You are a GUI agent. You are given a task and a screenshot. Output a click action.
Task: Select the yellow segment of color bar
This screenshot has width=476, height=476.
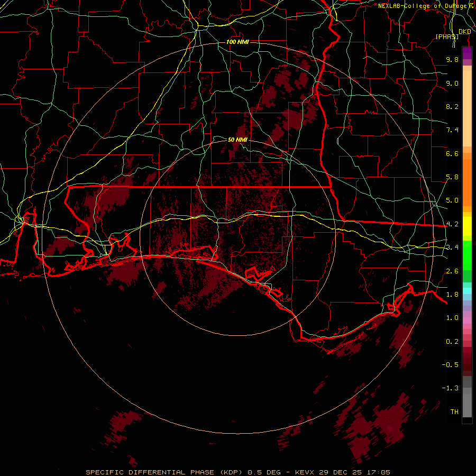coord(467,226)
